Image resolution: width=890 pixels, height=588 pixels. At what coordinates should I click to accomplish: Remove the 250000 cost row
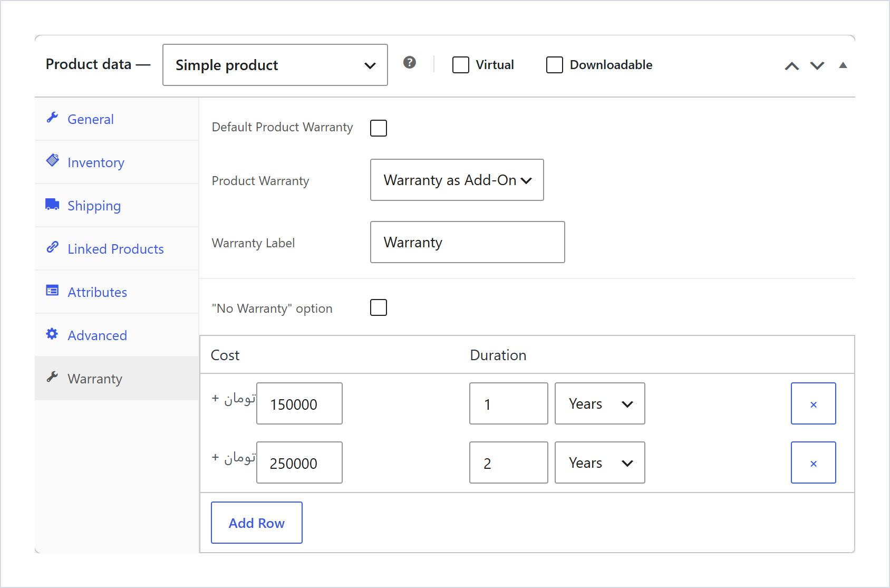tap(814, 462)
